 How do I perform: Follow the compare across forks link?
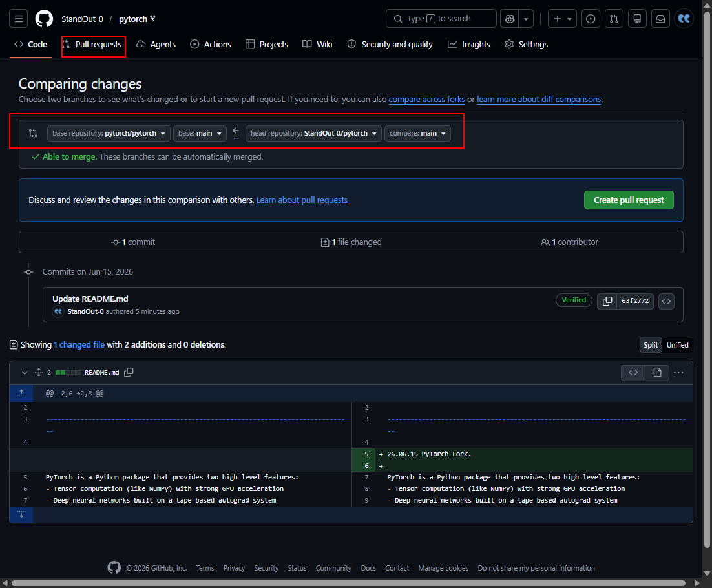[427, 99]
